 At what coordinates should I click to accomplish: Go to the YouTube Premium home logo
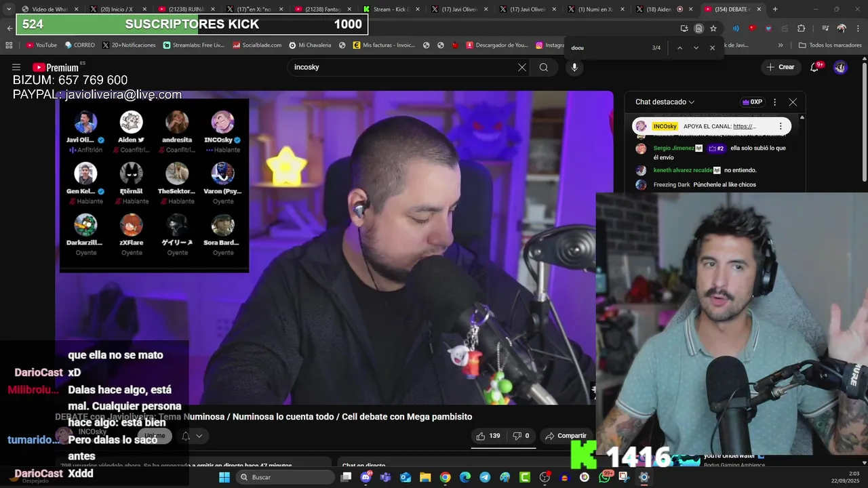[x=56, y=67]
